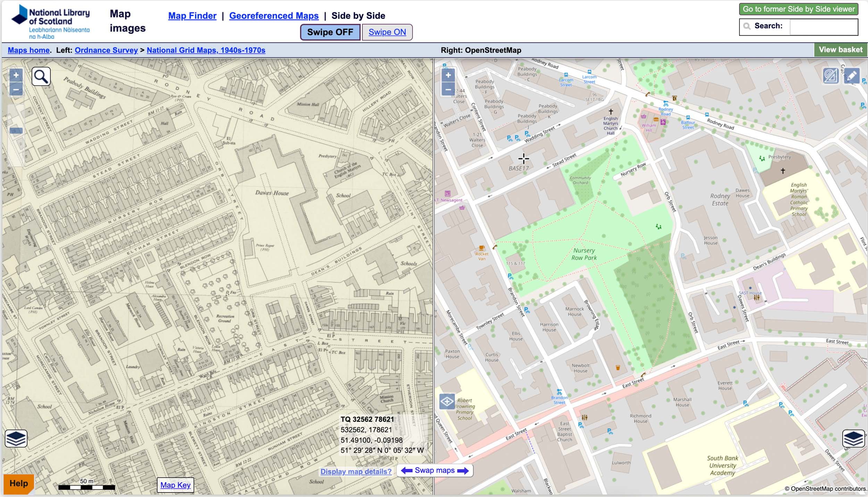Open National Grid Maps, 1940s-1970s link
This screenshot has width=868, height=497.
(206, 50)
